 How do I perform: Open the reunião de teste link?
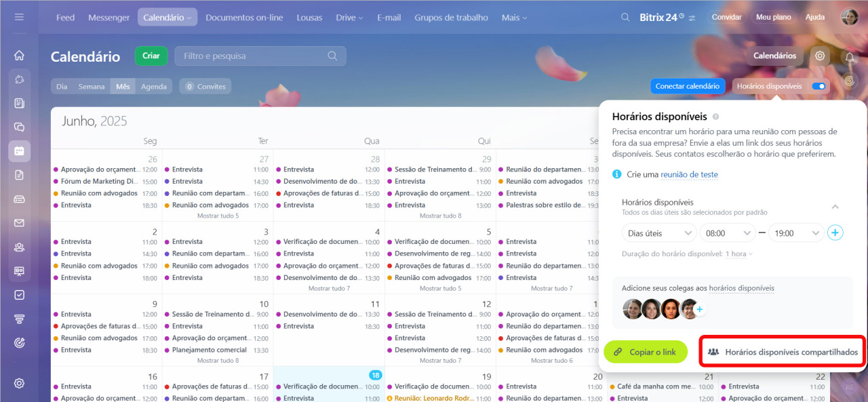click(689, 174)
